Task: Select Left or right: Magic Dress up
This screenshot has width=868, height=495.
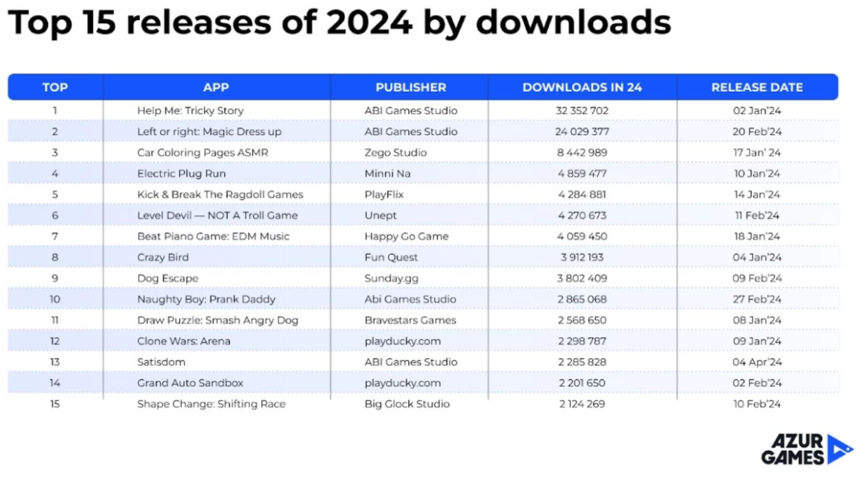Action: 209,132
